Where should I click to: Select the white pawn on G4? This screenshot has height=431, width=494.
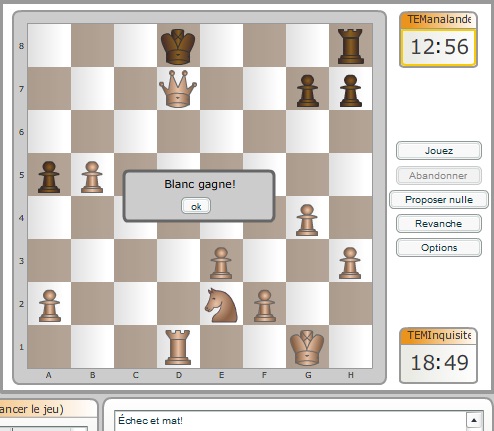[x=307, y=220]
